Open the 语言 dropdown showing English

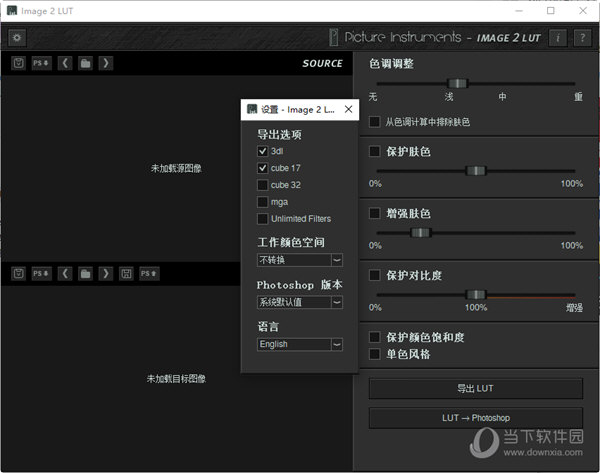(x=300, y=344)
